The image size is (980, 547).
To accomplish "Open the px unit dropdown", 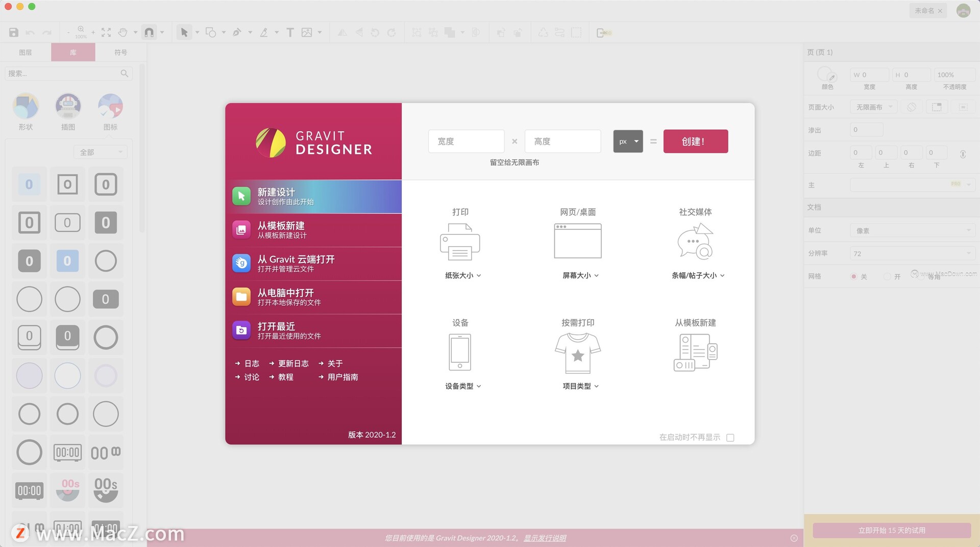I will pyautogui.click(x=628, y=141).
